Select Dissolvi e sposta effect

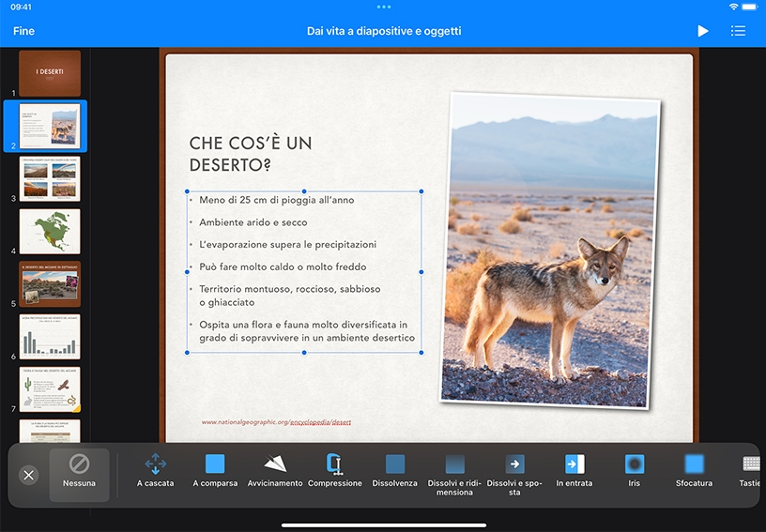click(x=514, y=475)
